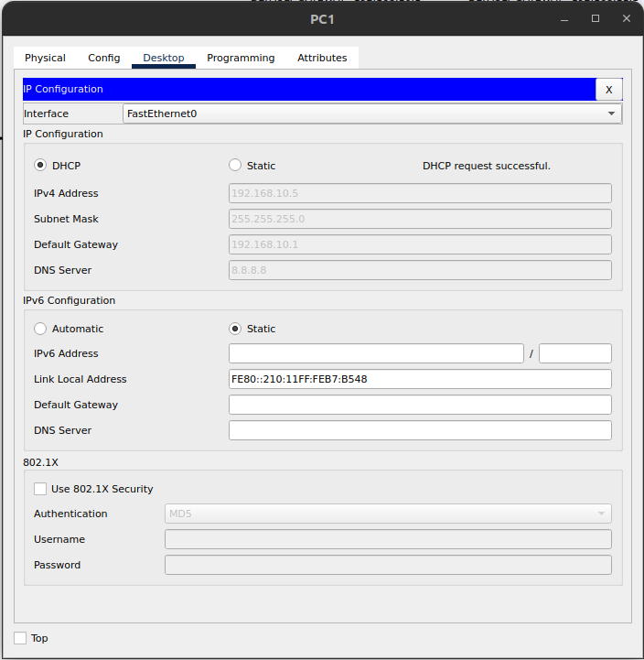Select the IPv4 Static radio button
Screen dimensions: 644x660
[x=235, y=165]
